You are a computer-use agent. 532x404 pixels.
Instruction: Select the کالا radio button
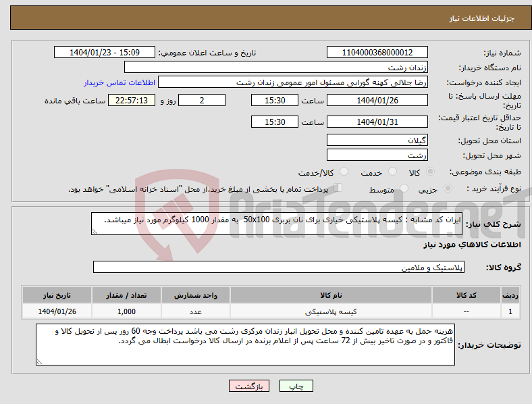pos(430,172)
